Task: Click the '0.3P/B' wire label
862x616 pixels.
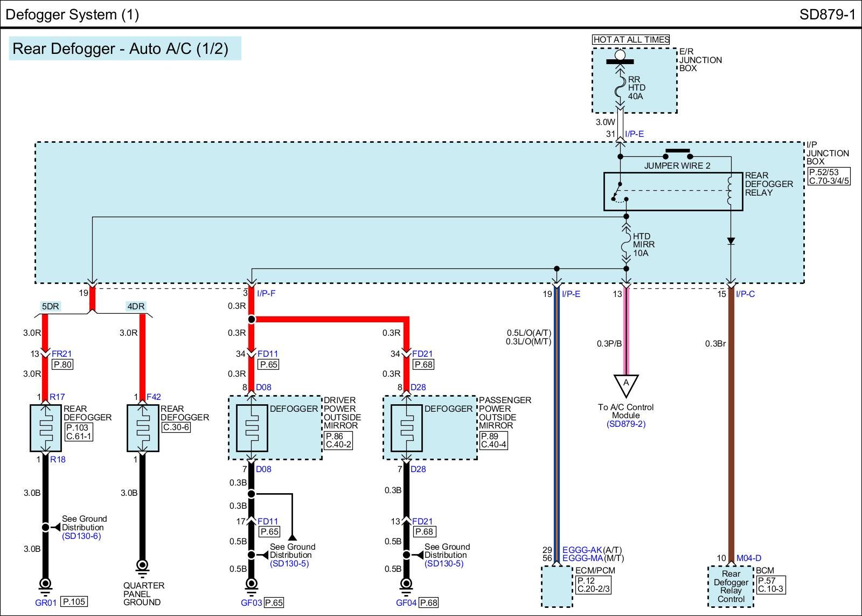Action: point(609,343)
